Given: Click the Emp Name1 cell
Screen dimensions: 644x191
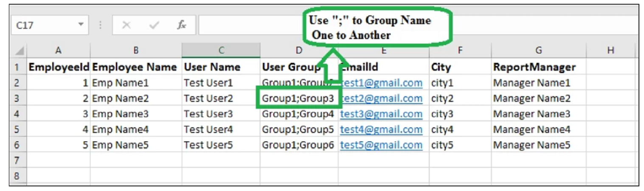Looking at the screenshot, I should click(x=136, y=83).
